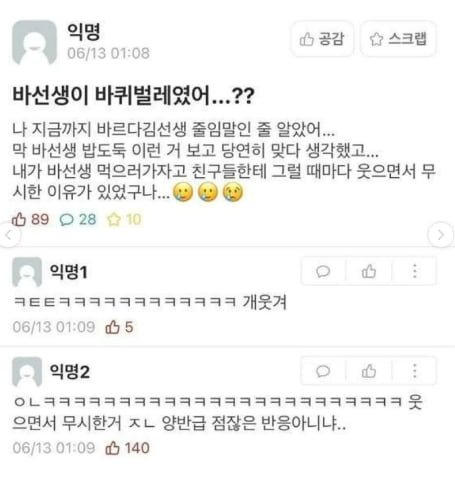Open more options menu on 익명2's comment
The height and width of the screenshot is (488, 455).
click(414, 371)
